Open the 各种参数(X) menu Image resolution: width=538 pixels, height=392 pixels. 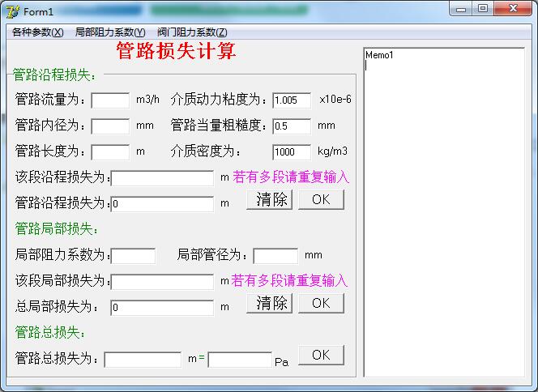pyautogui.click(x=38, y=32)
